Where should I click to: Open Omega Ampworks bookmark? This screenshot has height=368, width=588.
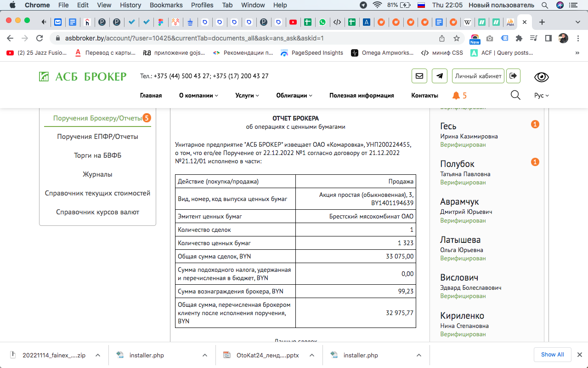382,53
